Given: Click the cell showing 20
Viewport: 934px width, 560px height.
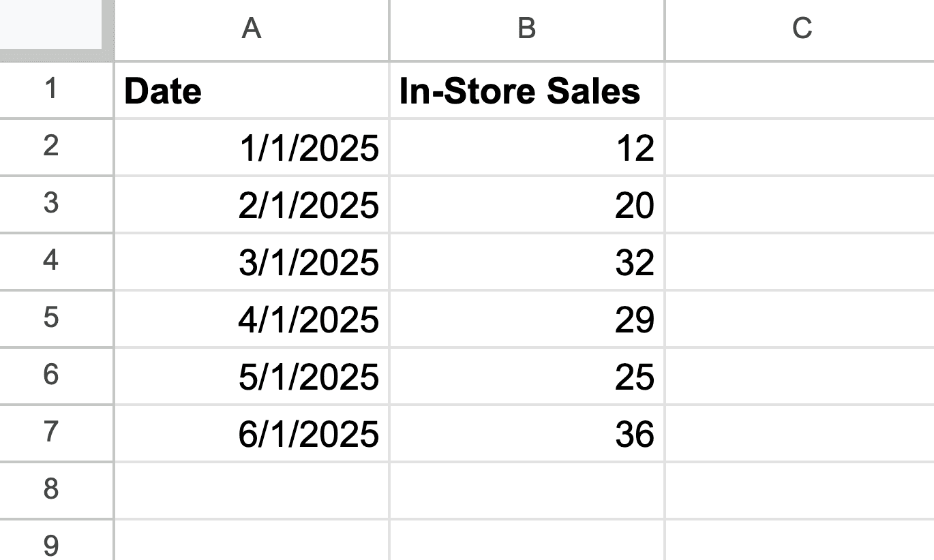Looking at the screenshot, I should tap(526, 205).
